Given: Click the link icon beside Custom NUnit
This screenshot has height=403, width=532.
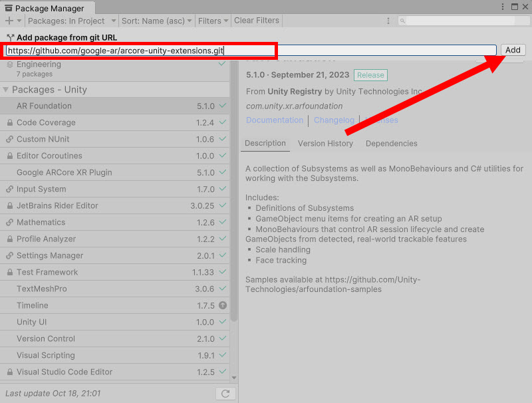Looking at the screenshot, I should [10, 139].
